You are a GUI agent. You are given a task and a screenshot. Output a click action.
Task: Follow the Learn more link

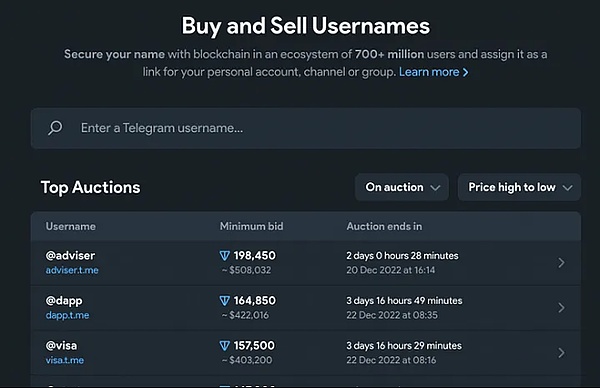coord(434,72)
